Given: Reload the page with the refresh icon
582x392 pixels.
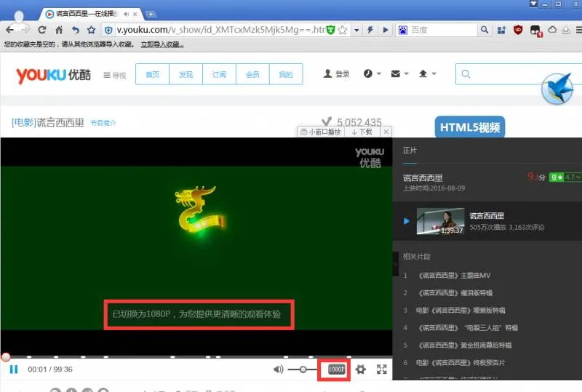Looking at the screenshot, I should tap(42, 30).
